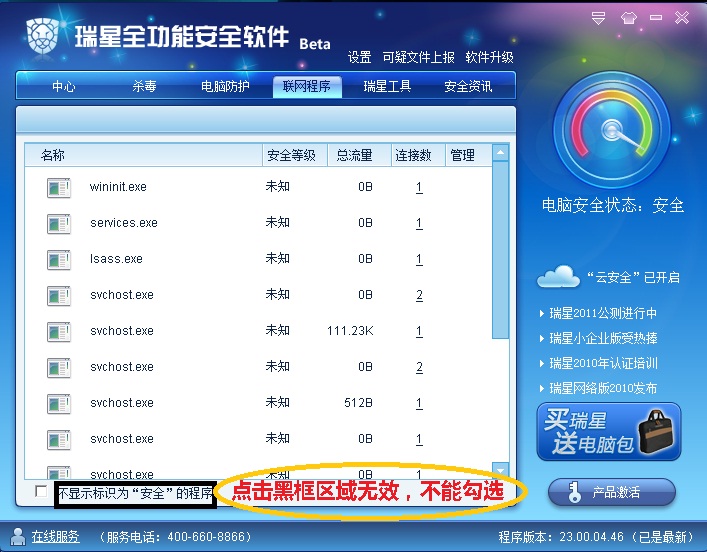Open 瑞星2011公测进行中 news link

(603, 313)
